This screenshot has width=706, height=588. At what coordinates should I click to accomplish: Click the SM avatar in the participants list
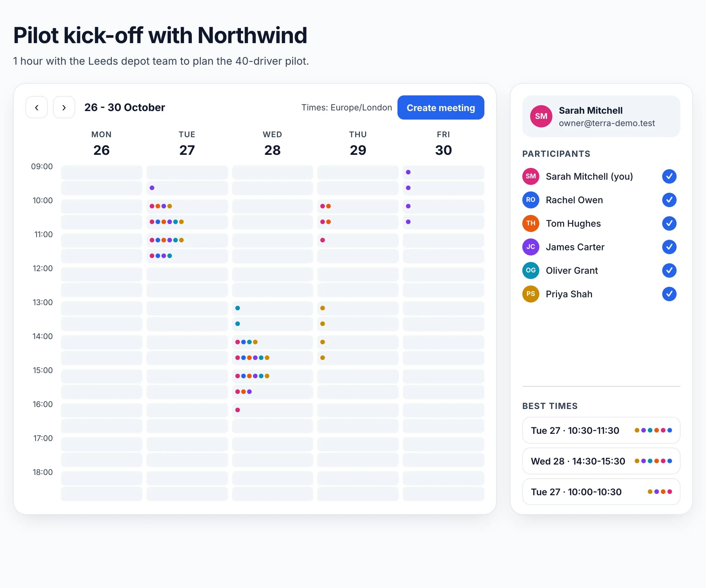pyautogui.click(x=530, y=176)
